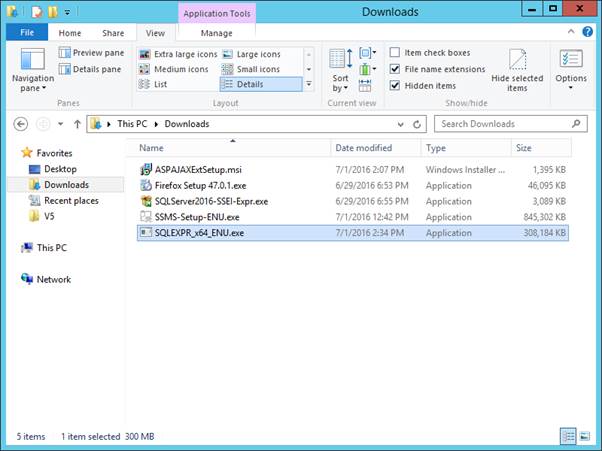The height and width of the screenshot is (451, 602).
Task: Minimize the ribbon
Action: point(571,32)
